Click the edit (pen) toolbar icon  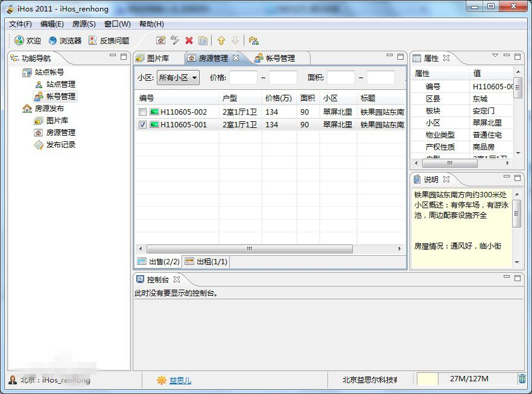(x=174, y=40)
